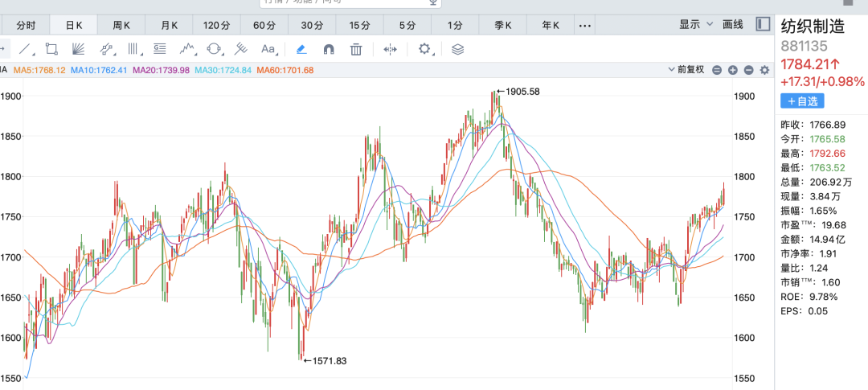This screenshot has height=390, width=868.
Task: Select the rectangle drawing tool
Action: pyautogui.click(x=51, y=49)
